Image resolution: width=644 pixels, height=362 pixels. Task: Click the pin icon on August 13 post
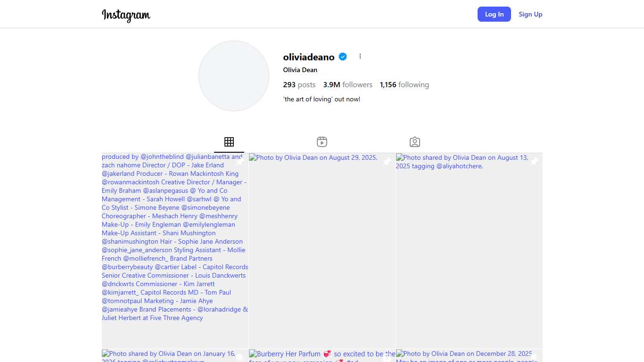(534, 162)
